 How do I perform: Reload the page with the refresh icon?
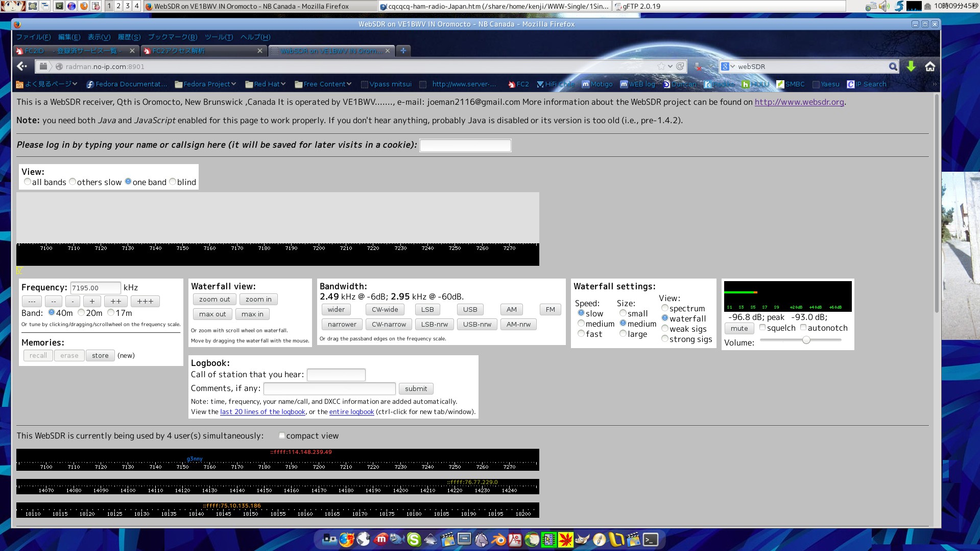coord(680,66)
